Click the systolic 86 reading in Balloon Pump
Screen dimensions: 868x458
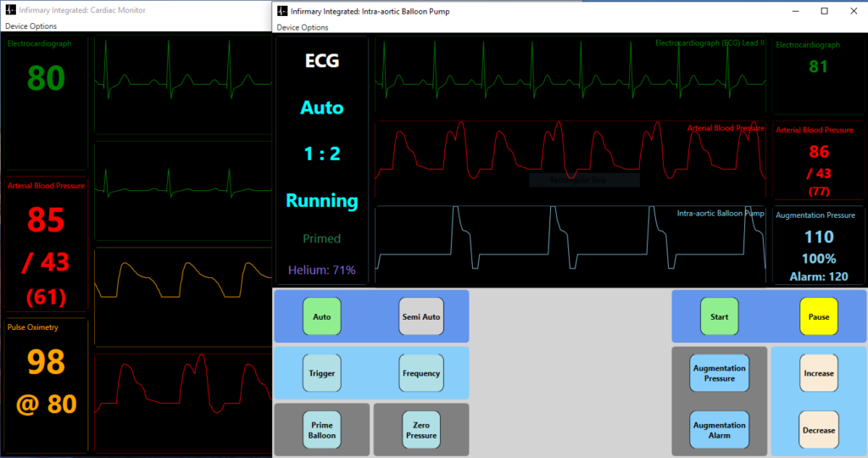[819, 151]
